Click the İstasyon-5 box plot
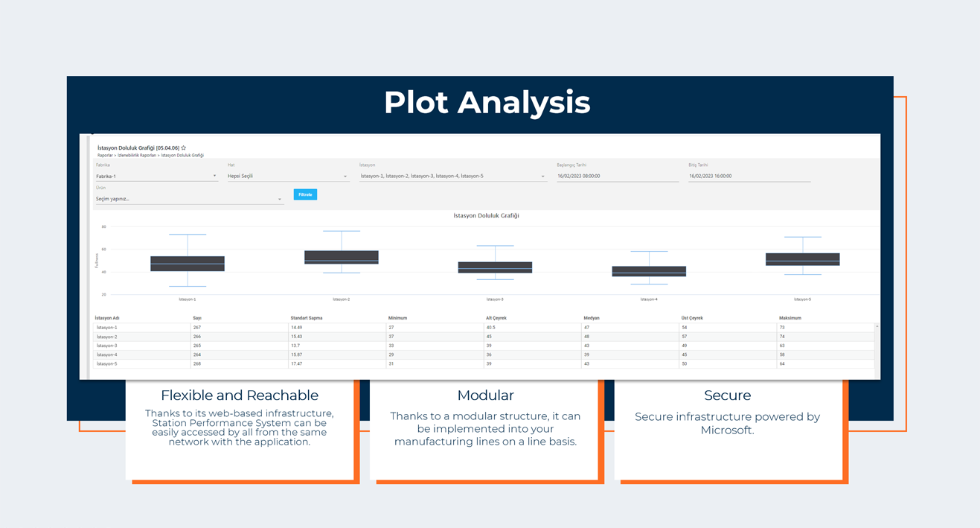This screenshot has height=528, width=980. pos(802,259)
